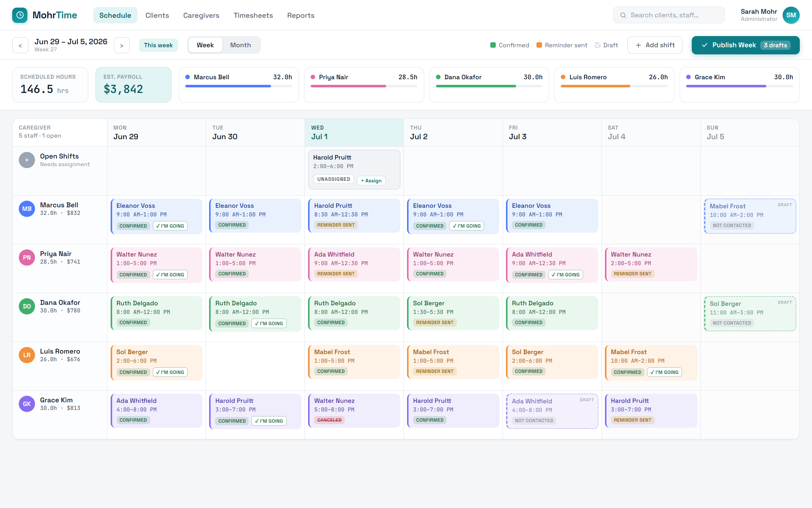Toggle I'm Going on Marcus Bell's Thursday shift
Screen dimensions: 812x508
(x=467, y=226)
